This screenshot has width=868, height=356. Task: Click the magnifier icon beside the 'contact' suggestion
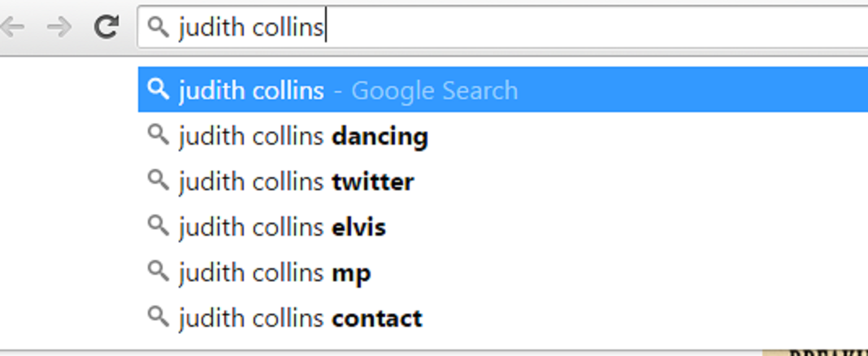click(157, 317)
